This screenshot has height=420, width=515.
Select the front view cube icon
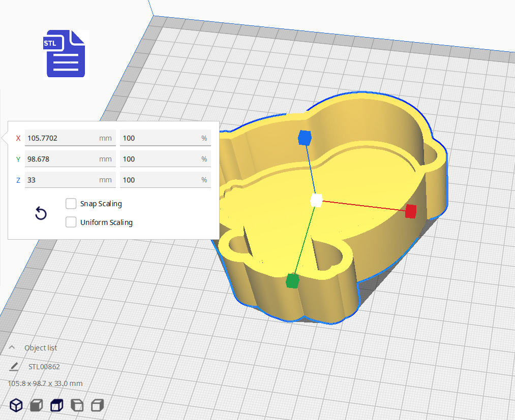click(x=36, y=405)
